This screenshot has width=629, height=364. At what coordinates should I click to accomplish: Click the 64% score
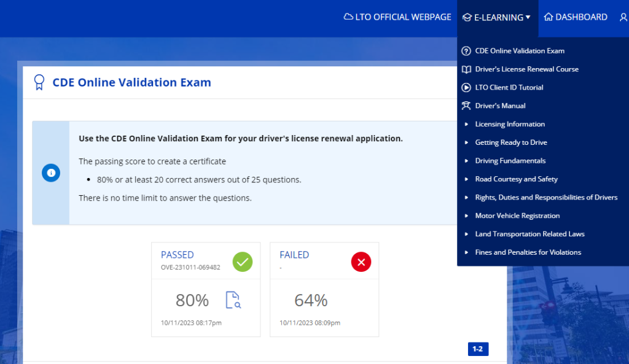tap(311, 300)
